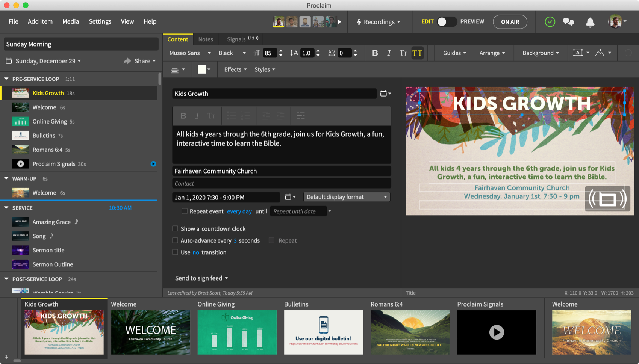The height and width of the screenshot is (364, 639).
Task: Click the 'every day' repeat link
Action: click(239, 211)
